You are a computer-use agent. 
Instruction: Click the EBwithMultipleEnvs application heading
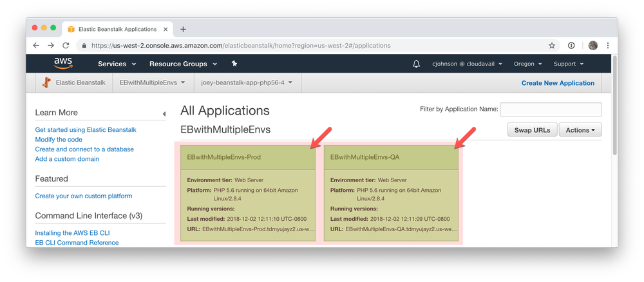(x=225, y=129)
